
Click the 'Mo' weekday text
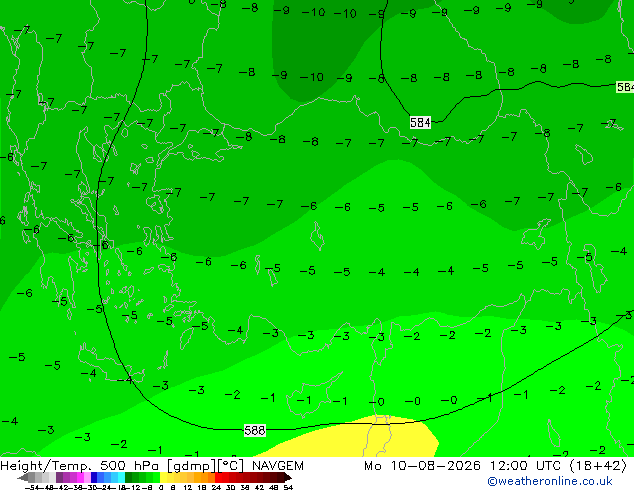click(x=372, y=466)
